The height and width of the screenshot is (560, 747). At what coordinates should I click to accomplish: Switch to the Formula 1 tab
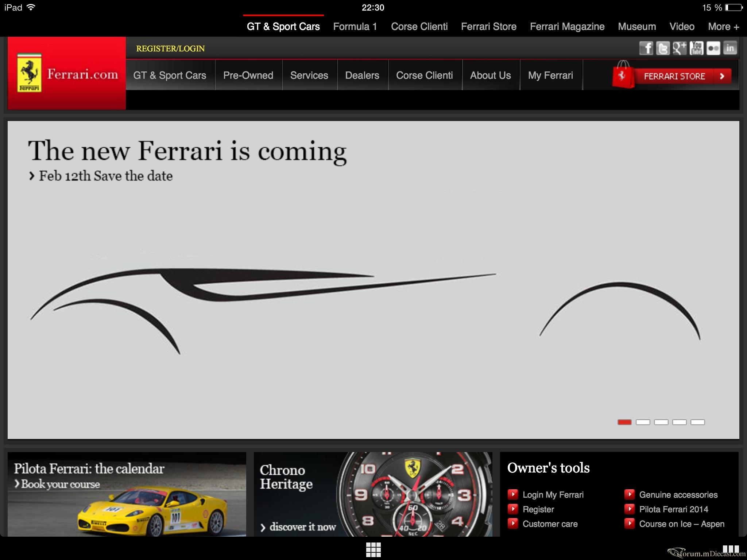(355, 27)
